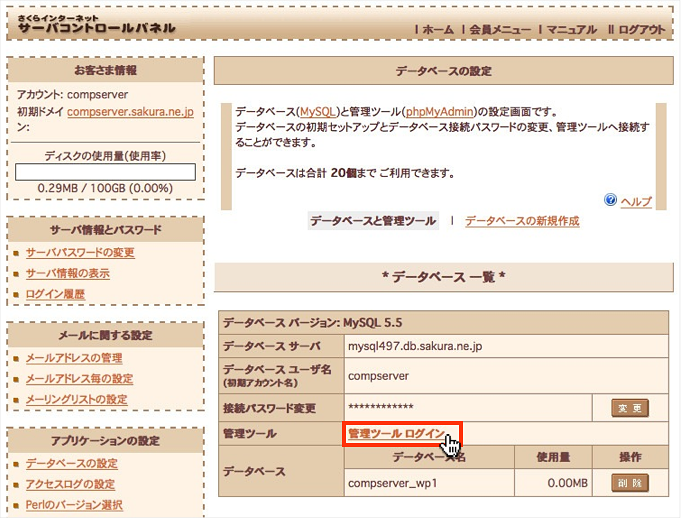This screenshot has width=681, height=518.
Task: Open the マニュアル header link
Action: click(x=572, y=30)
